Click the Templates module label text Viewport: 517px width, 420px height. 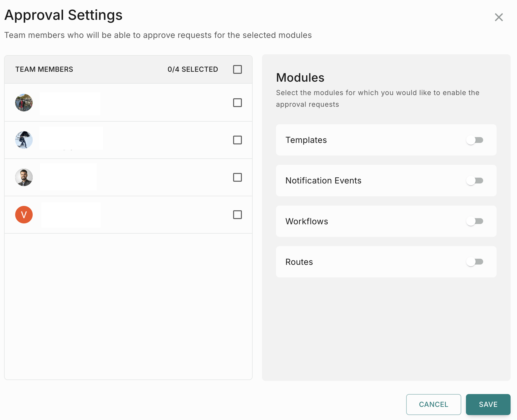click(x=306, y=140)
